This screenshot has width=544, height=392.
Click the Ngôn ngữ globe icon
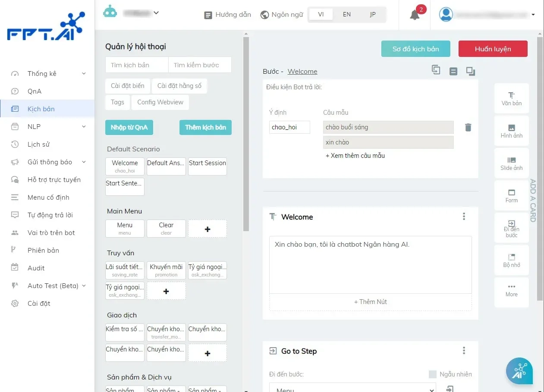click(265, 15)
